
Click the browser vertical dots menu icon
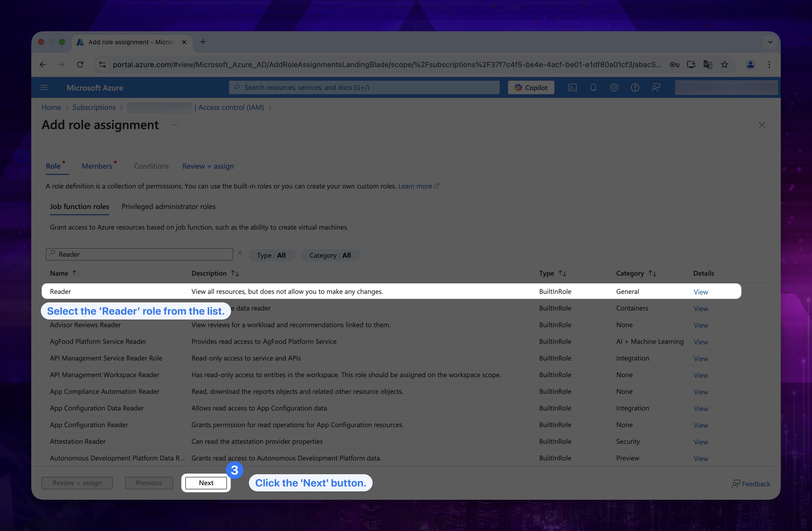point(769,65)
